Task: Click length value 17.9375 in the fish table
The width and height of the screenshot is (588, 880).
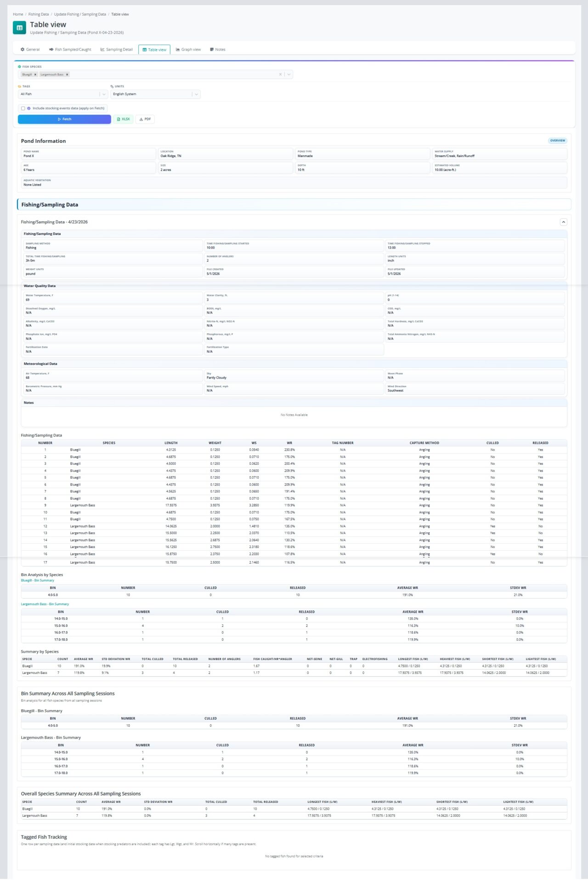Action: tap(171, 505)
